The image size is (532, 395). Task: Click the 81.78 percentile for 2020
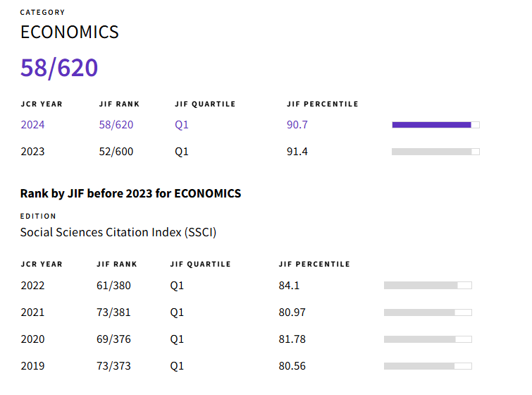click(292, 339)
